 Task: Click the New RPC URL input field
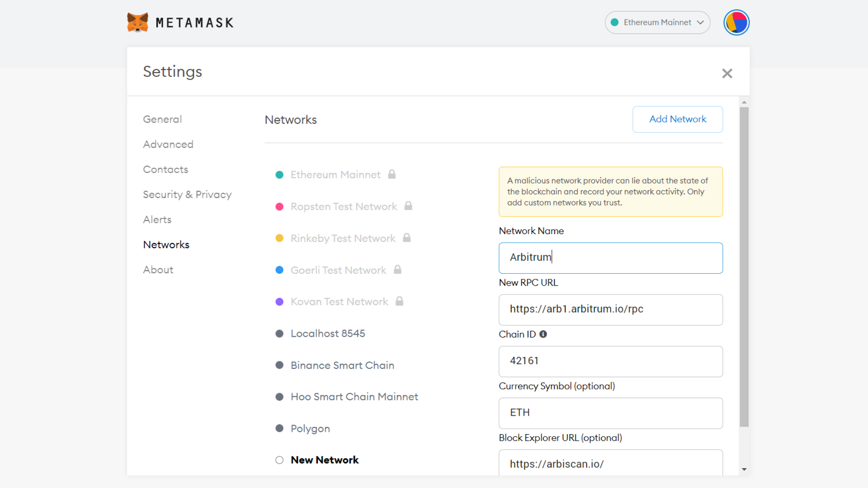tap(610, 310)
